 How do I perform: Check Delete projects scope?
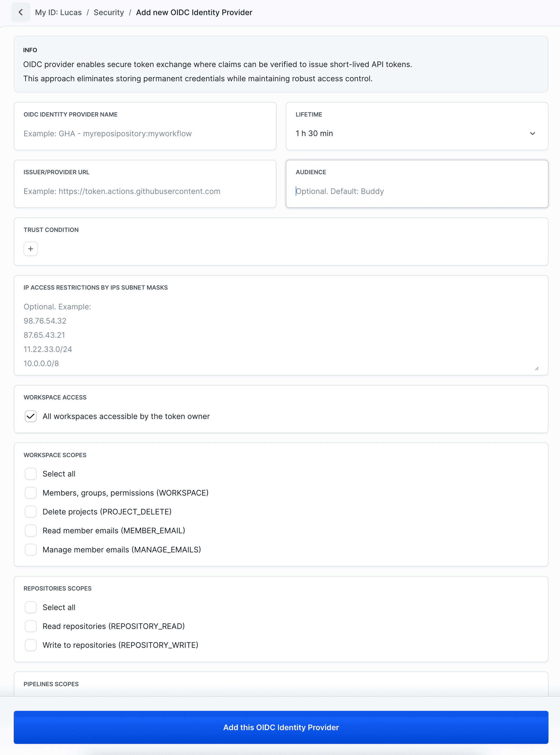pos(31,512)
